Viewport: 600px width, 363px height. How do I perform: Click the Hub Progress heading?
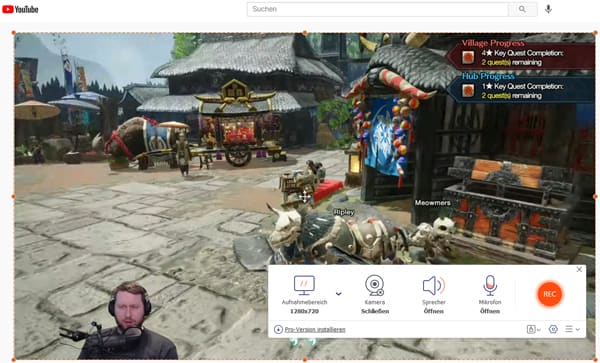point(488,76)
